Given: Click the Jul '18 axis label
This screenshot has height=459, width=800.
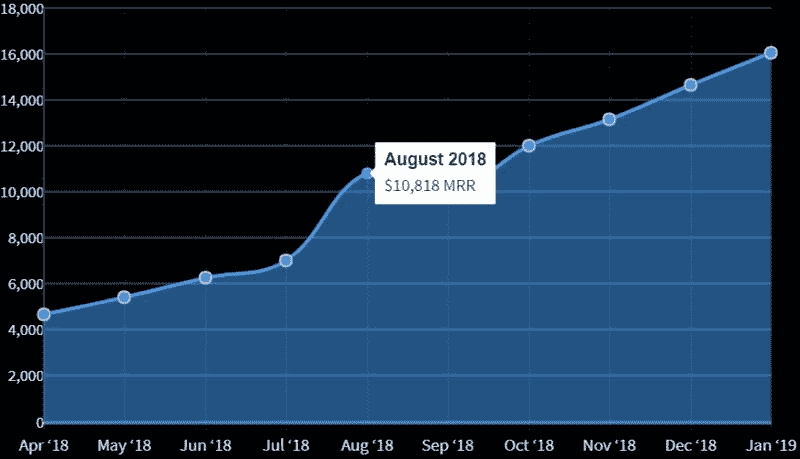Looking at the screenshot, I should (286, 445).
